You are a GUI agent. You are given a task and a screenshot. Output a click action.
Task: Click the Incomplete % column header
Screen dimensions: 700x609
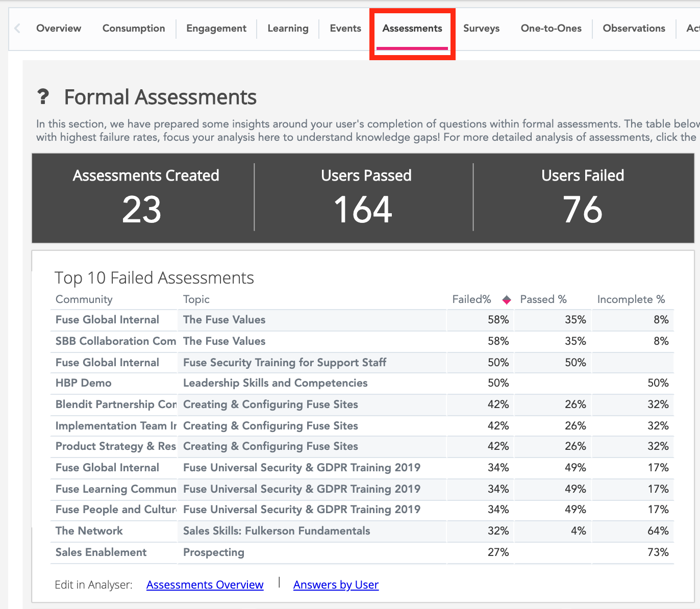point(631,299)
